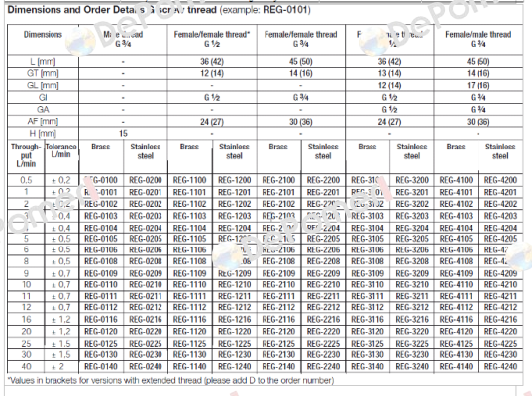Click the cell REG-4102
This screenshot has width=532, height=396.
point(456,204)
